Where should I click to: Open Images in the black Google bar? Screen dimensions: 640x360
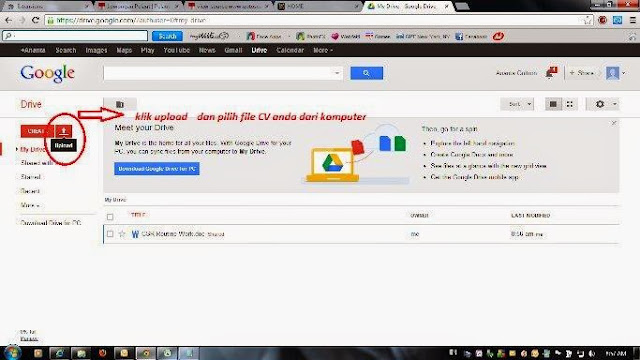tap(96, 50)
